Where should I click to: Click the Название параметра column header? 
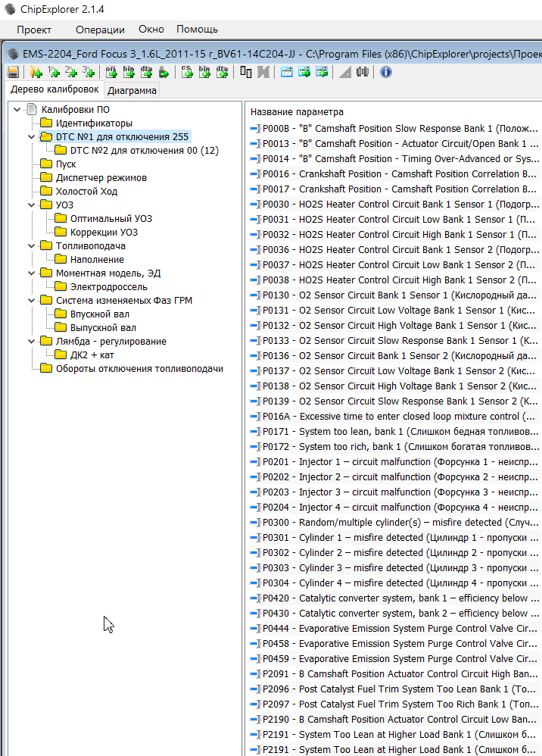point(297,111)
